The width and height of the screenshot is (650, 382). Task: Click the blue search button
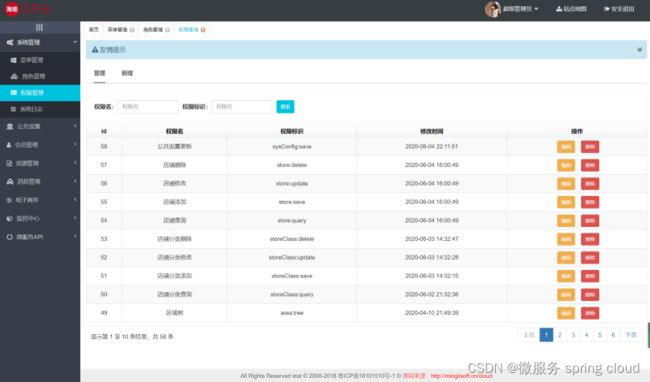coord(285,106)
